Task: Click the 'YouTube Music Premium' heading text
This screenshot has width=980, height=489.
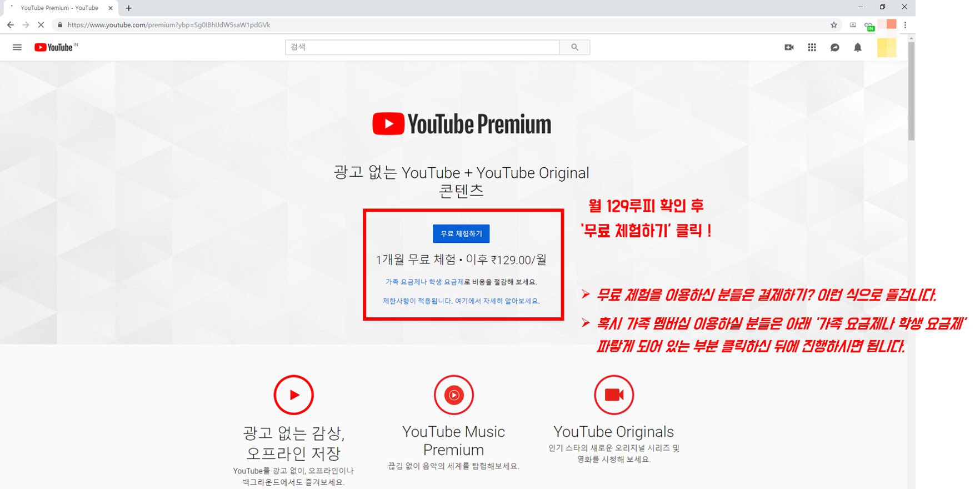Action: click(x=453, y=441)
